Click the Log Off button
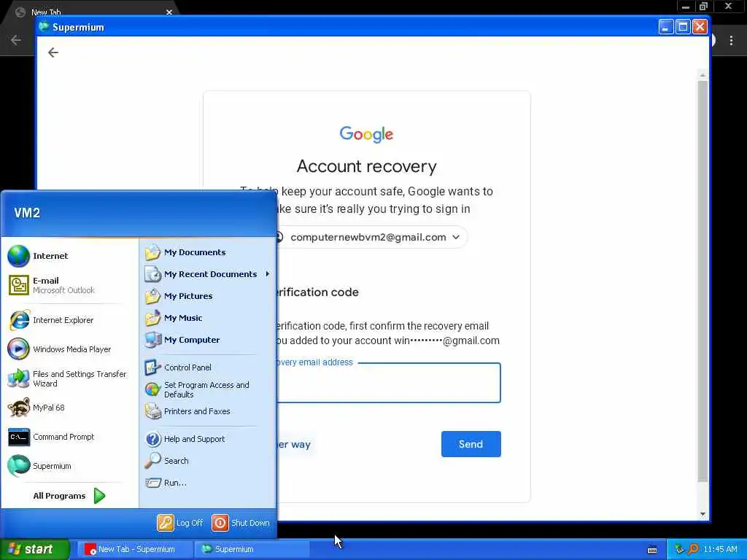Image resolution: width=747 pixels, height=560 pixels. (x=180, y=523)
